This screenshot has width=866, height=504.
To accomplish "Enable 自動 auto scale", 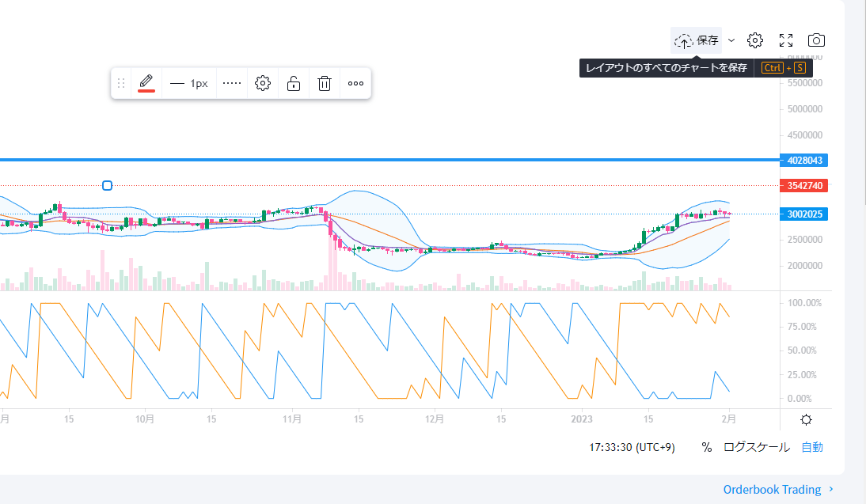I will (x=812, y=447).
